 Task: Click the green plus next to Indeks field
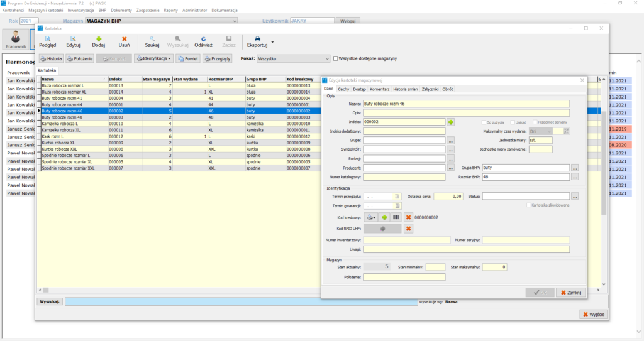[450, 122]
